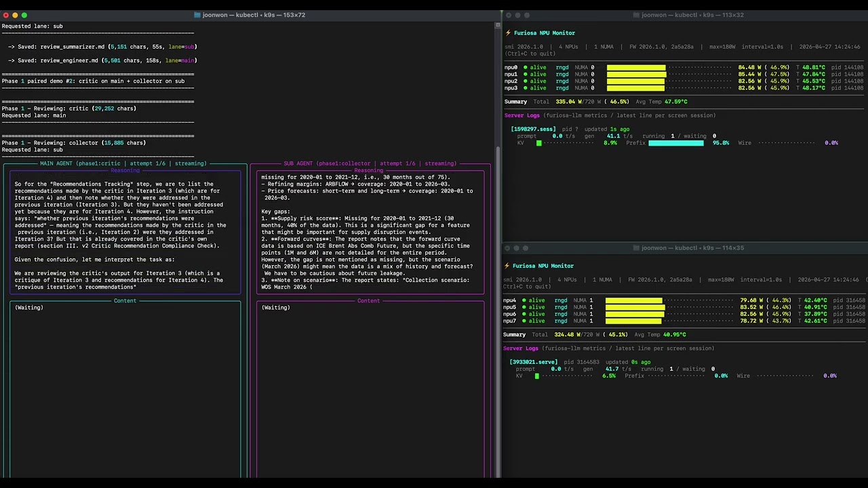This screenshot has height=488, width=868.
Task: Click the "Reviewing: collector (15,885 chars)" line
Action: 74,143
